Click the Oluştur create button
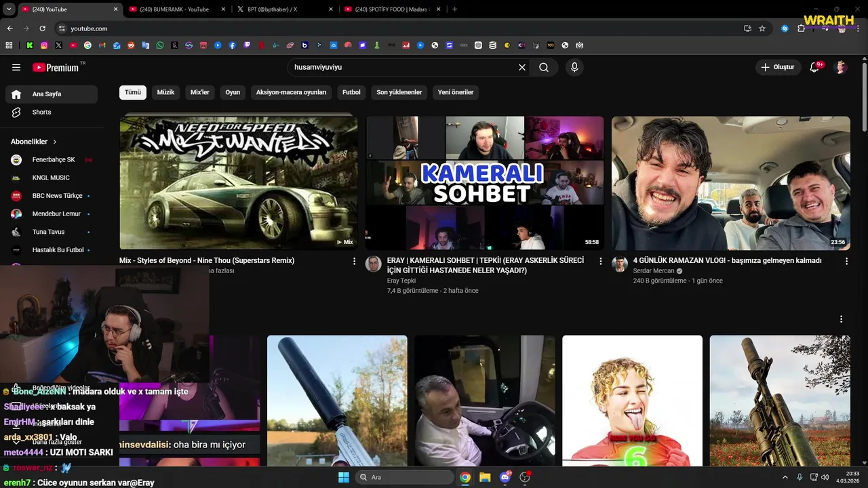 pos(777,67)
